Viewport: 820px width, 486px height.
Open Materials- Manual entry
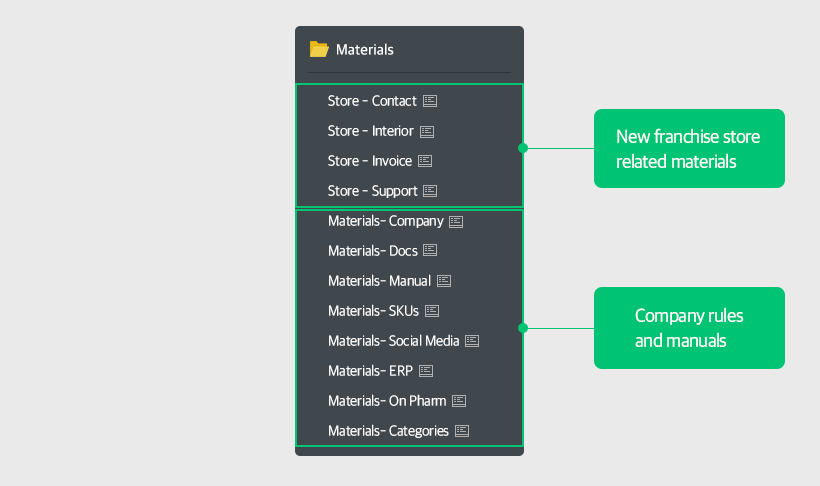pyautogui.click(x=379, y=281)
